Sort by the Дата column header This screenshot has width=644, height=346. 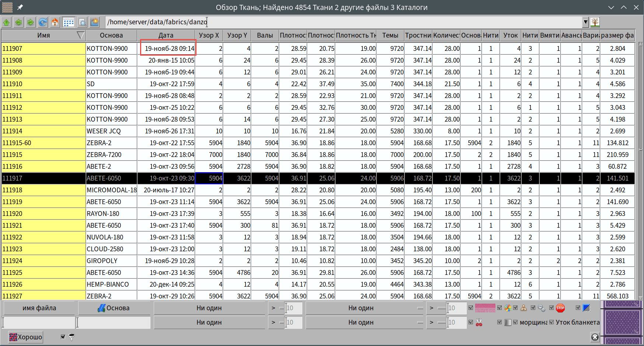click(166, 35)
